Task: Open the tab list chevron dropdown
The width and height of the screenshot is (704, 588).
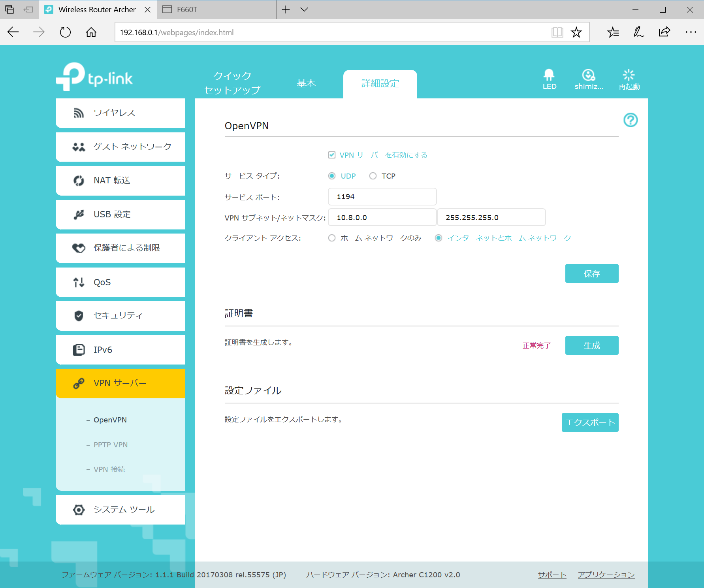Action: (304, 9)
